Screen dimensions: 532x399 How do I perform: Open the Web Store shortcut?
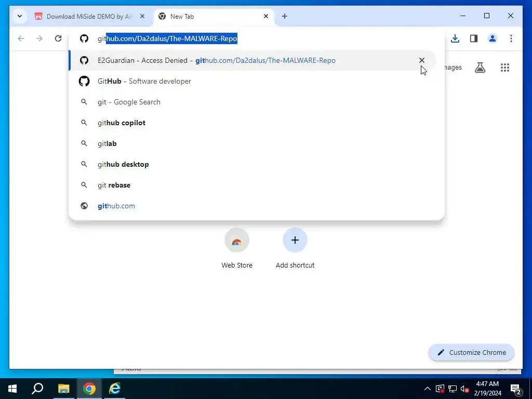click(237, 248)
